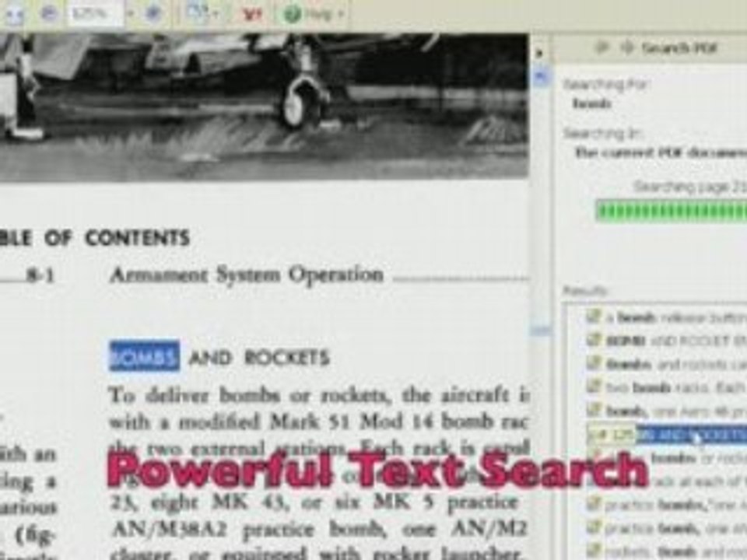Click the green Help icon

click(292, 14)
